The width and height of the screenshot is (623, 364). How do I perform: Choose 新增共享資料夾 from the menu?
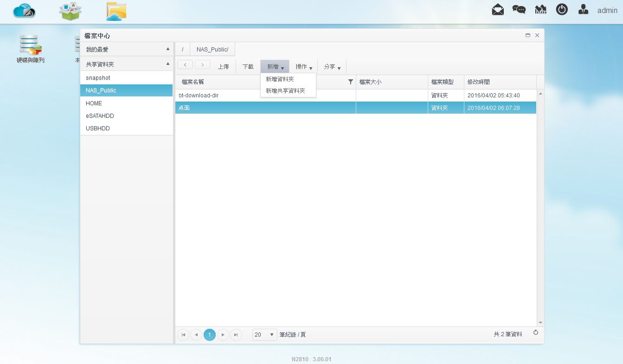288,91
